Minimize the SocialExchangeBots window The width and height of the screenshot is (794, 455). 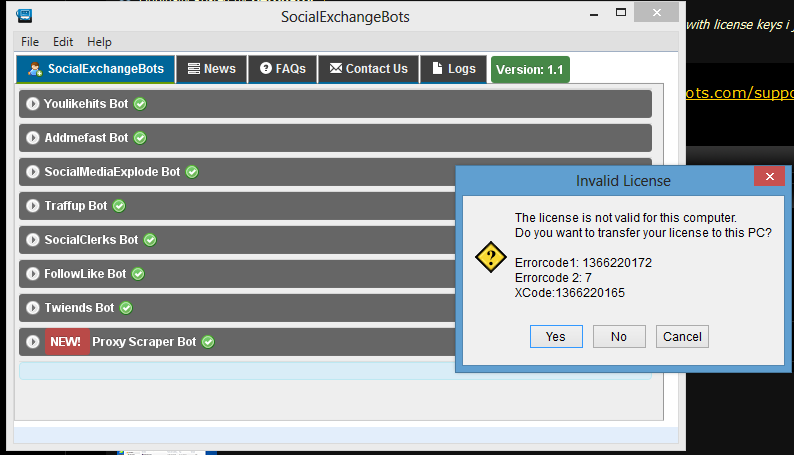(594, 14)
